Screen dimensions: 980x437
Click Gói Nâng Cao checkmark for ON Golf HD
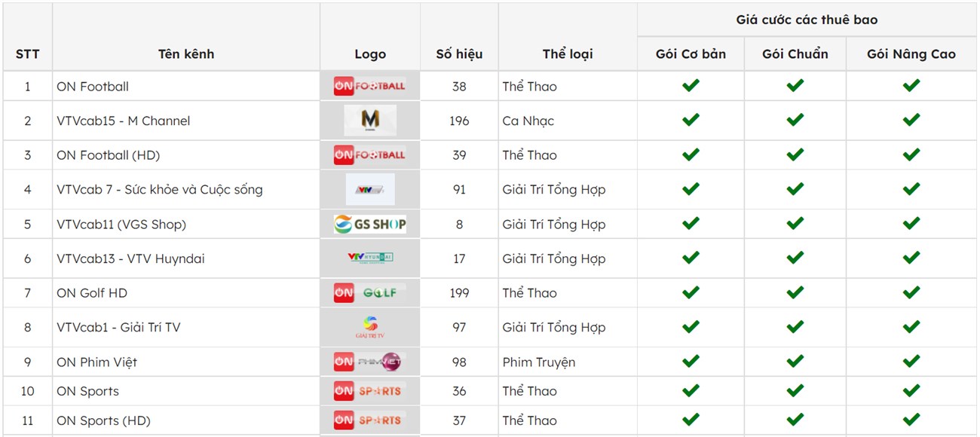[911, 292]
